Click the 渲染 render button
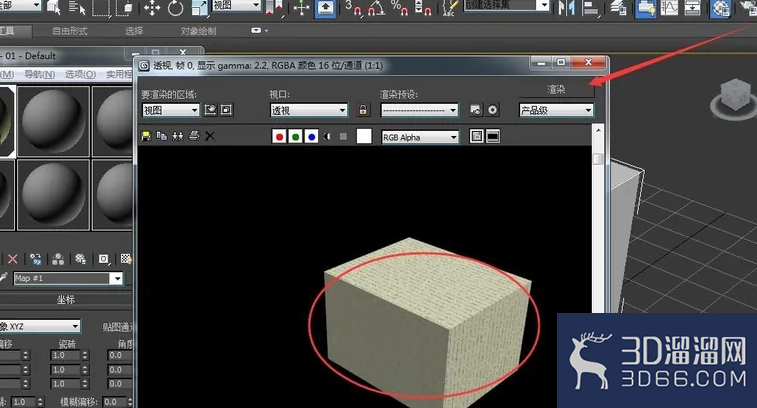757x408 pixels. coord(556,89)
